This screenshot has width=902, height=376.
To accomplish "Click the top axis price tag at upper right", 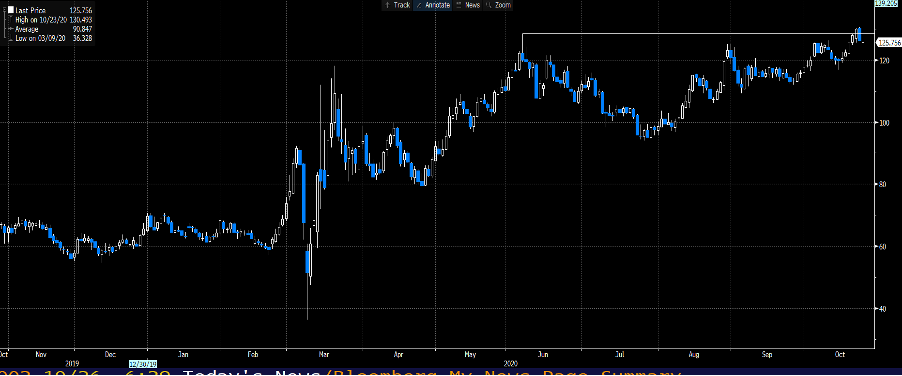I will 889,3.
